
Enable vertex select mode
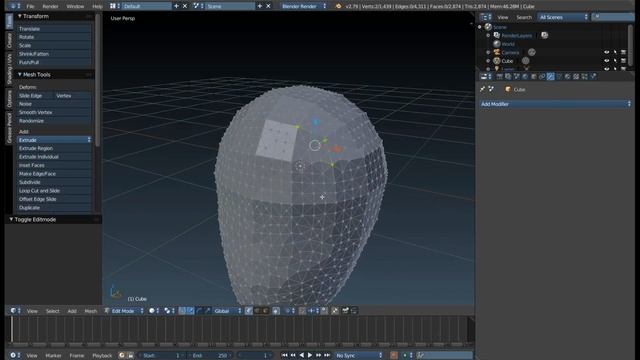coord(249,311)
